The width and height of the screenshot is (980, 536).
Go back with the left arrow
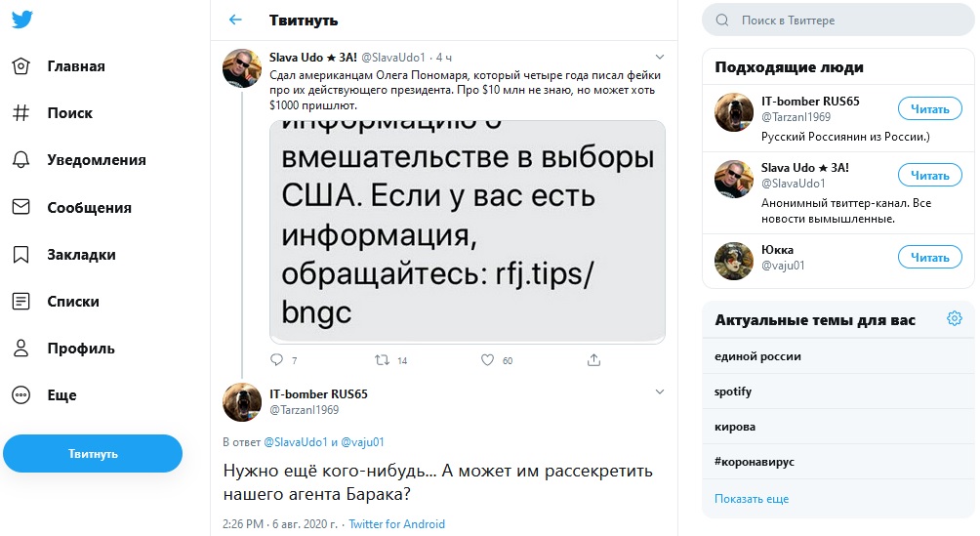pos(234,20)
